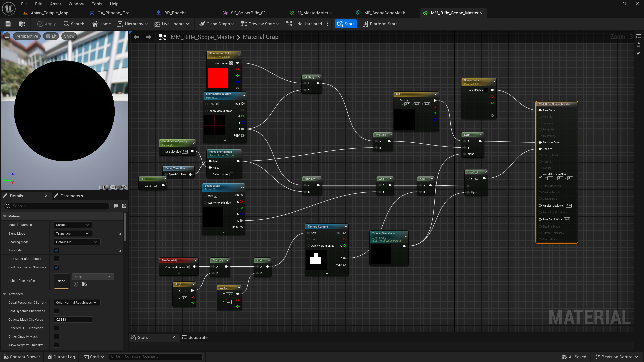Click the Stats toolbar button

pyautogui.click(x=346, y=24)
